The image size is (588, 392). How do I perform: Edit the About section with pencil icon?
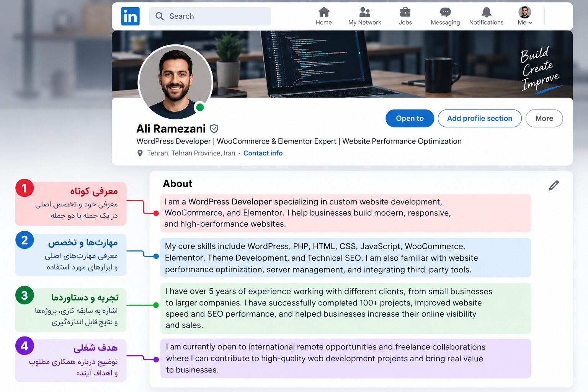click(x=554, y=185)
